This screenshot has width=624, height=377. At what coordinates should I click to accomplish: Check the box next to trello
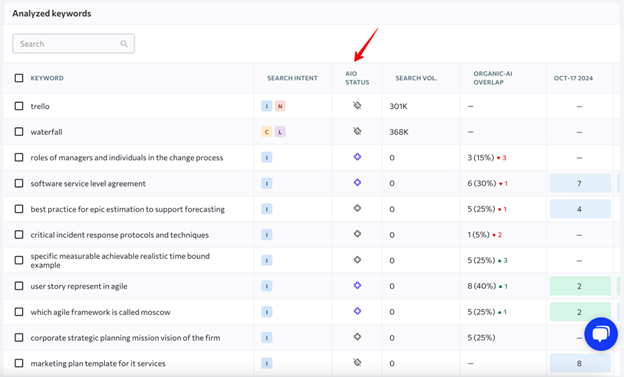pos(19,106)
